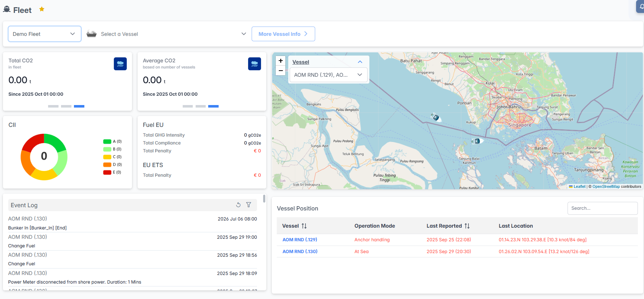Click the More Vessel Info button
The height and width of the screenshot is (299, 644).
point(283,34)
